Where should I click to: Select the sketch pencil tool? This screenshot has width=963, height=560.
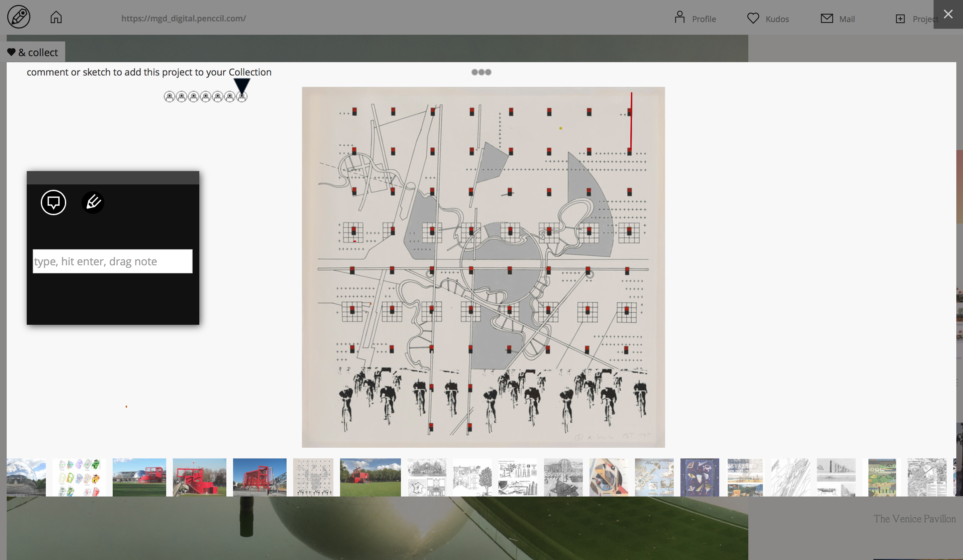93,202
